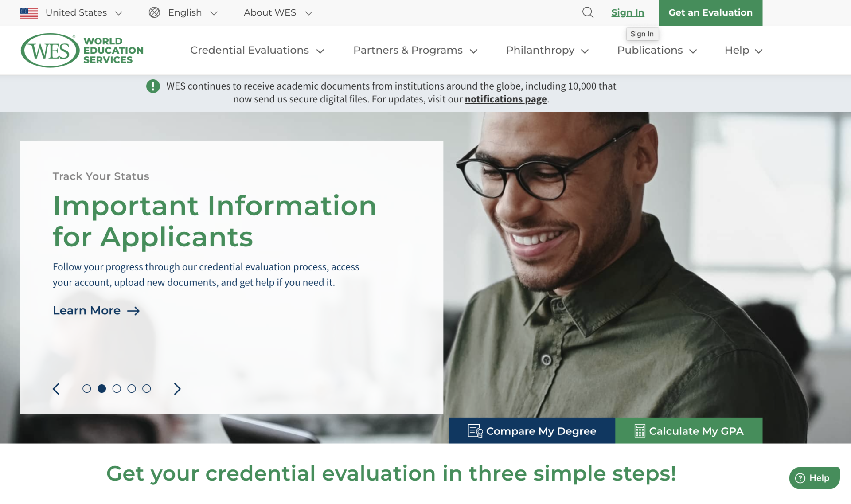Select the first carousel dot
This screenshot has width=851, height=504.
(87, 389)
